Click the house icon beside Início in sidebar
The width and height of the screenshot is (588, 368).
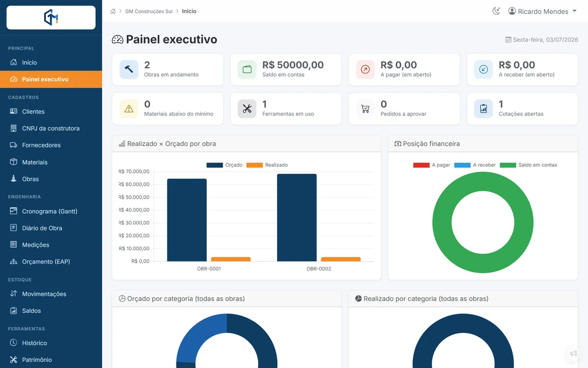pyautogui.click(x=13, y=62)
